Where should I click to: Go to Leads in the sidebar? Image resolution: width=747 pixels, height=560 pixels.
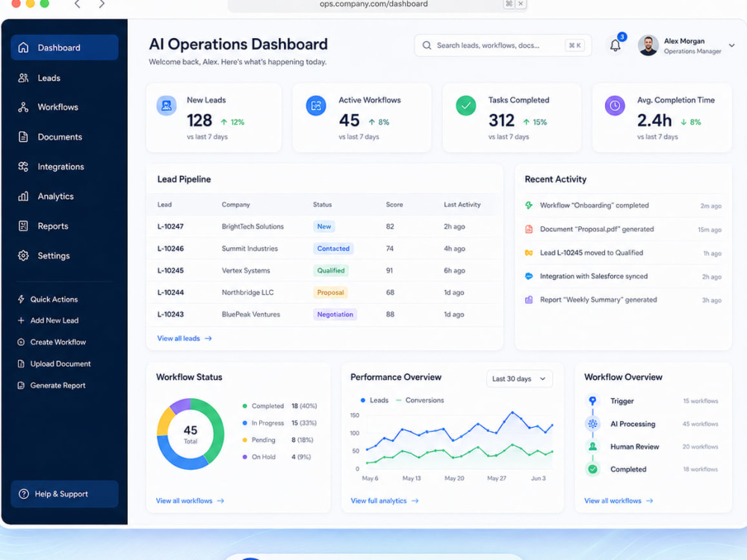pyautogui.click(x=64, y=78)
